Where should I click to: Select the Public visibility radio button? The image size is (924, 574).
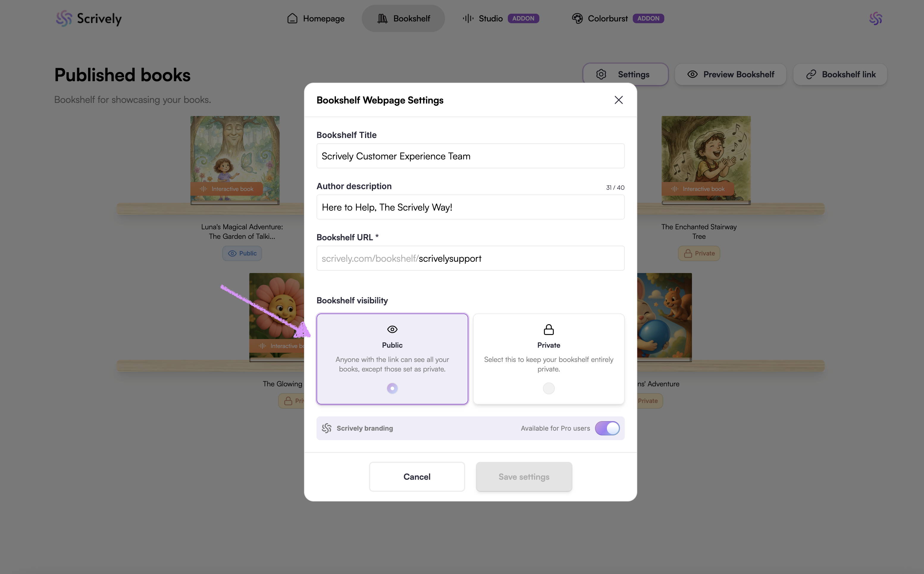pos(392,388)
